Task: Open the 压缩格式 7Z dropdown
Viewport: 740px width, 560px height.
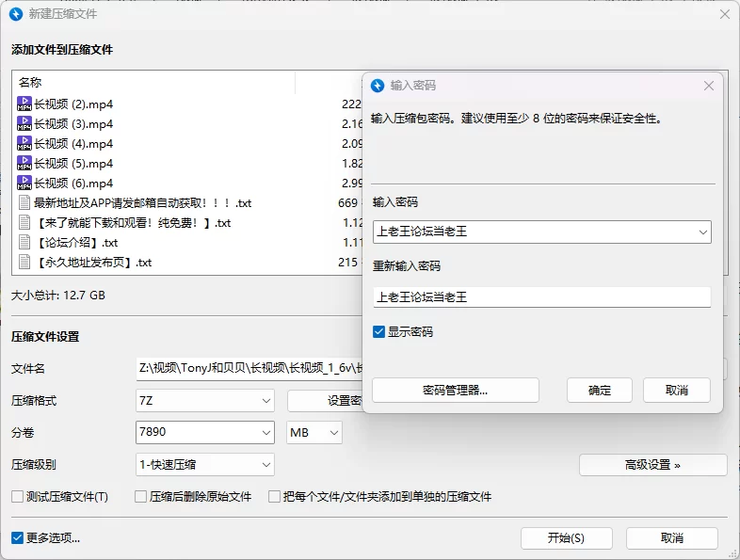Action: [x=205, y=401]
